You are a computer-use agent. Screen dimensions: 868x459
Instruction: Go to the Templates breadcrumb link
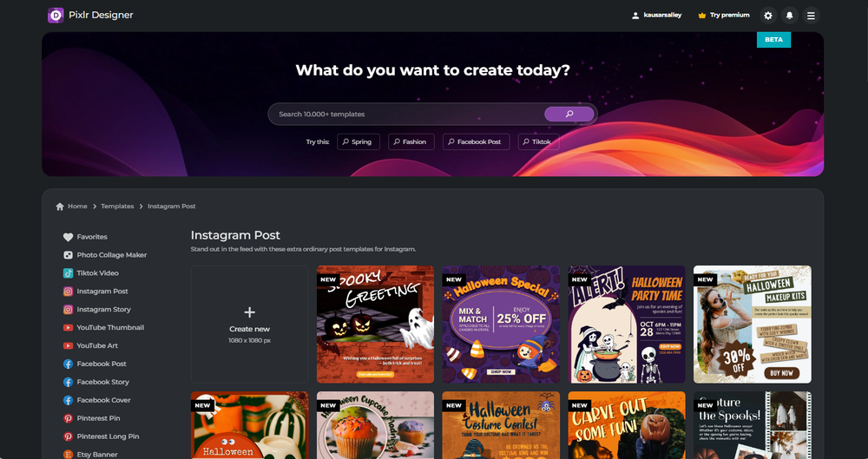117,207
